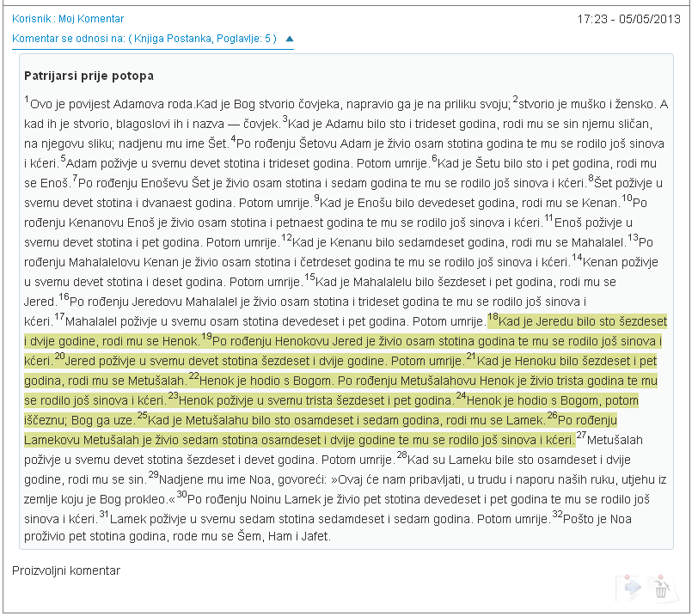The image size is (698, 616).
Task: Click the superscript verse number 10
Action: coord(626,198)
